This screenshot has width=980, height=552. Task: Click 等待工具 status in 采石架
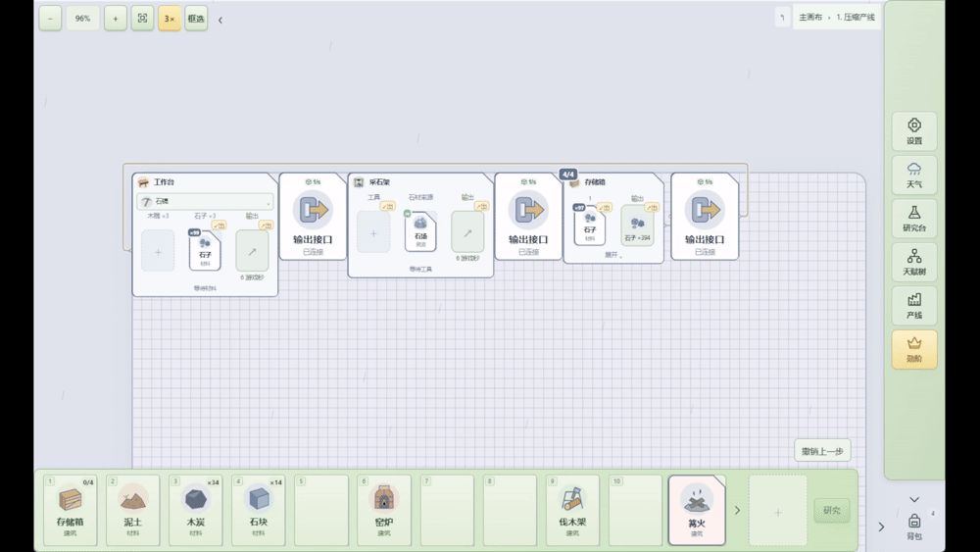(x=420, y=269)
